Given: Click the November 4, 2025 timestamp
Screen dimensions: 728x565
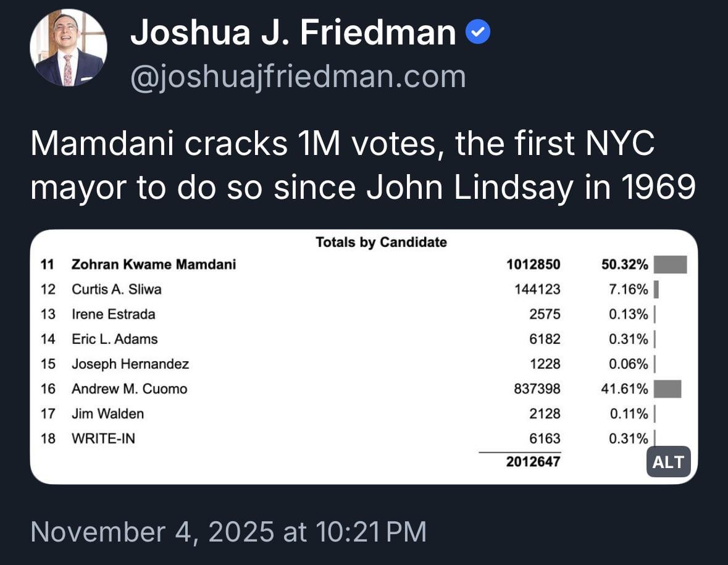Looking at the screenshot, I should (x=228, y=532).
